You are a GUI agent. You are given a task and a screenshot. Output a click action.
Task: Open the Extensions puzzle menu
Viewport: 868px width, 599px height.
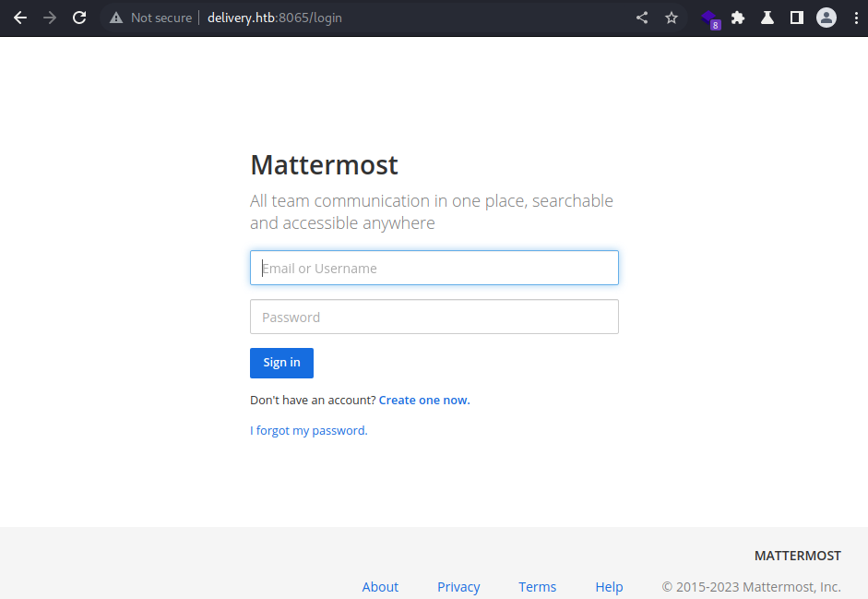pos(738,18)
